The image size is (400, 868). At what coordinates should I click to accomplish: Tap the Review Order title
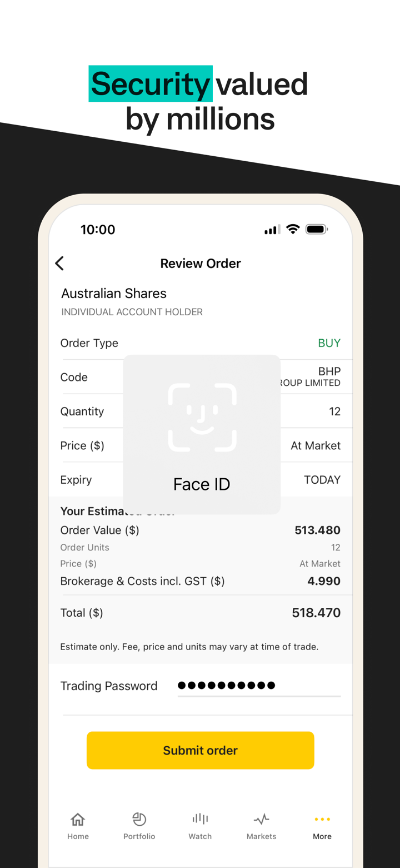(x=201, y=264)
